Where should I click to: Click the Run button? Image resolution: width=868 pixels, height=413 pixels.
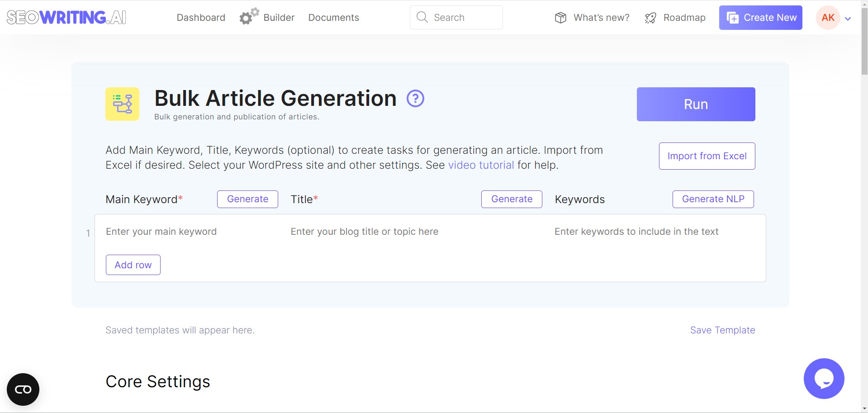pos(696,104)
